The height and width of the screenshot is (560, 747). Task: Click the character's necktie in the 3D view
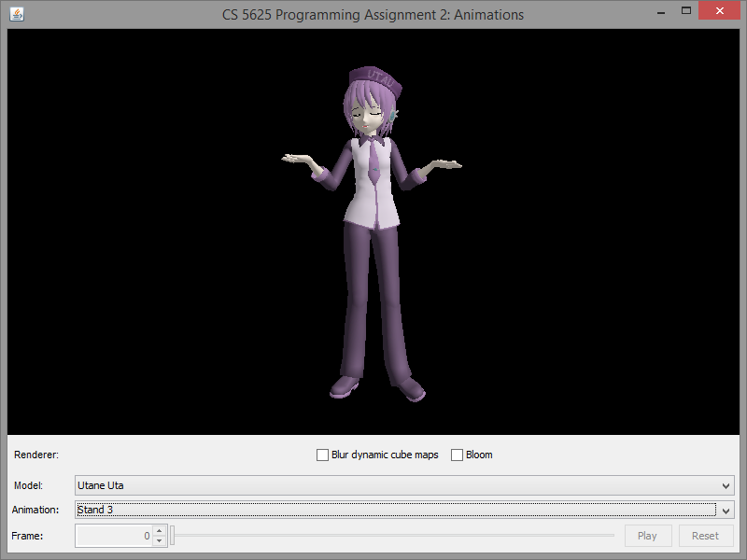point(373,162)
